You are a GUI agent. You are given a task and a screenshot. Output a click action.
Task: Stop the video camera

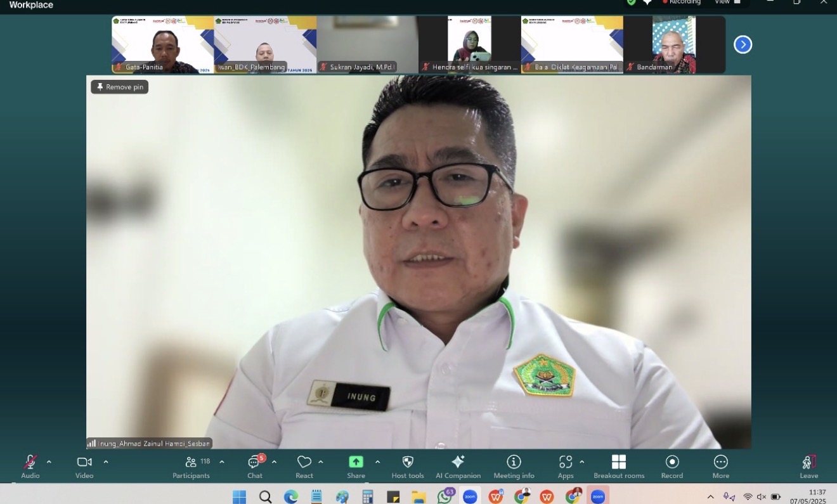[x=83, y=463]
